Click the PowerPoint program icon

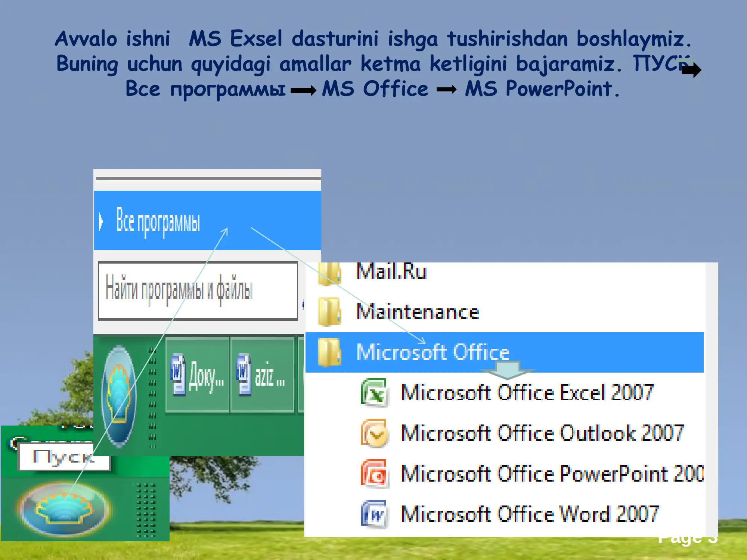(375, 474)
